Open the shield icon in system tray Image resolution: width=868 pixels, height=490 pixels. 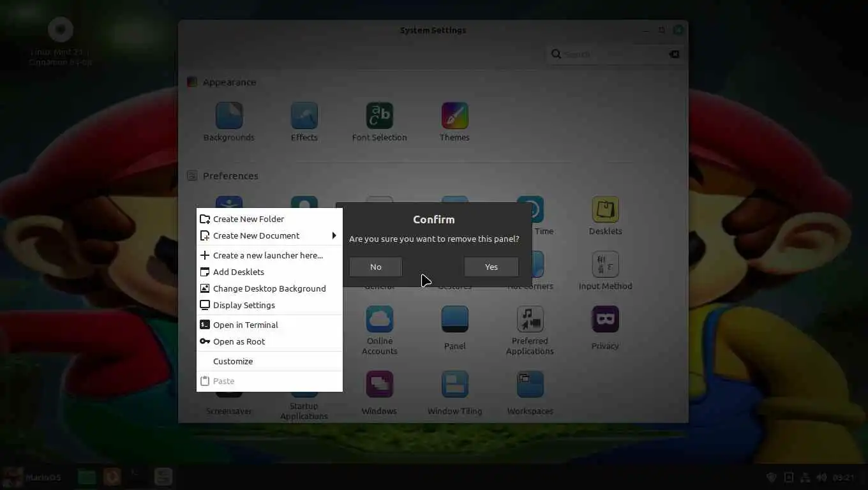[771, 477]
